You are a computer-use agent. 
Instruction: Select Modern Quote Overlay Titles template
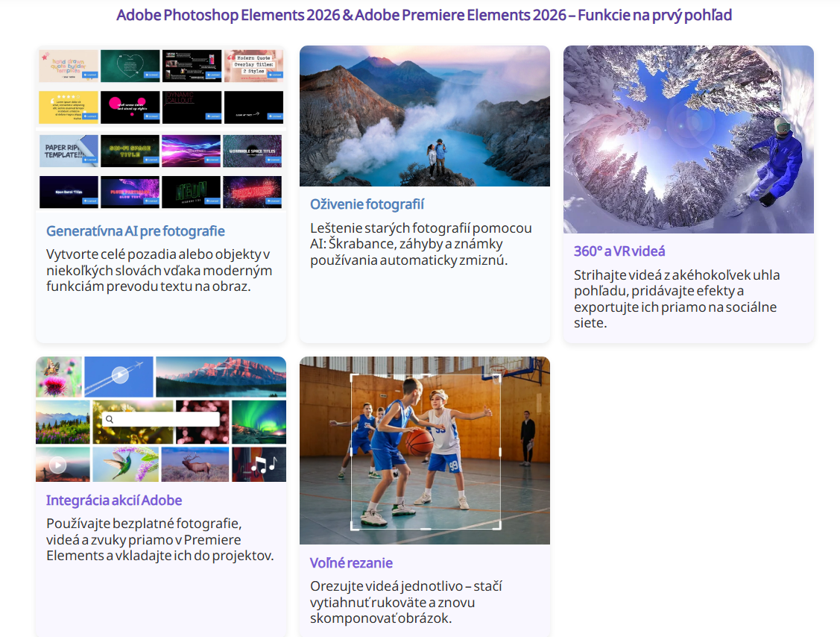(253, 66)
